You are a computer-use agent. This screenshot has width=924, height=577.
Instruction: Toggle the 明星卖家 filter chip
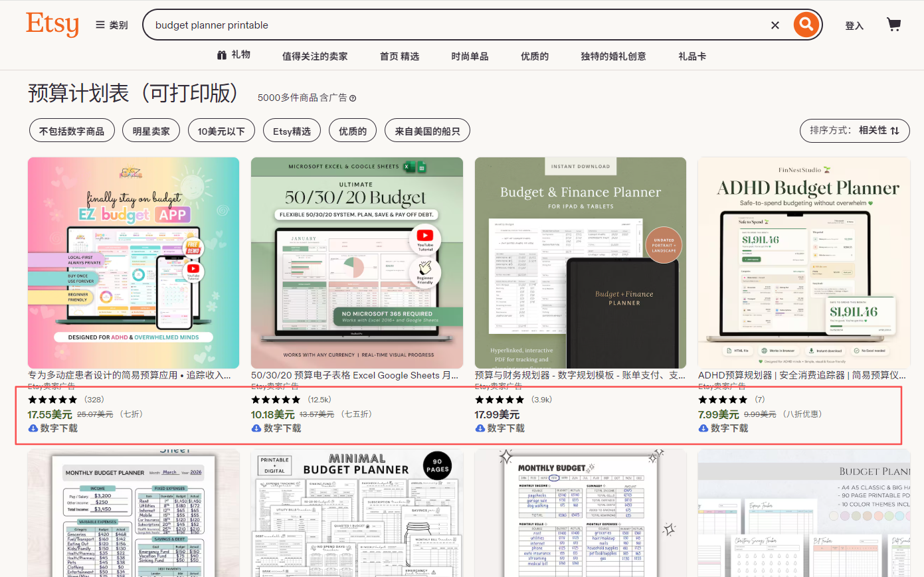(151, 131)
